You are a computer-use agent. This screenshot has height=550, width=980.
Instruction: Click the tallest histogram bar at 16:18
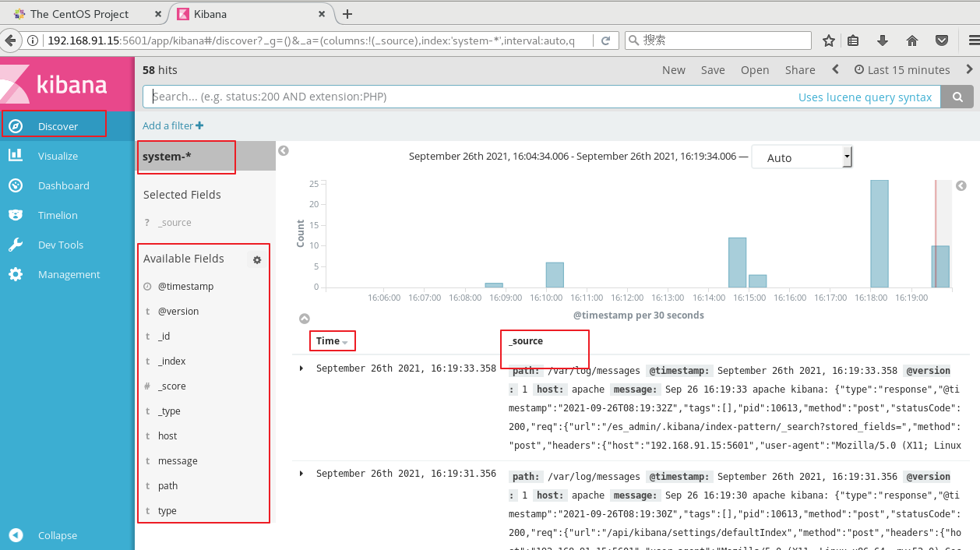click(x=880, y=234)
